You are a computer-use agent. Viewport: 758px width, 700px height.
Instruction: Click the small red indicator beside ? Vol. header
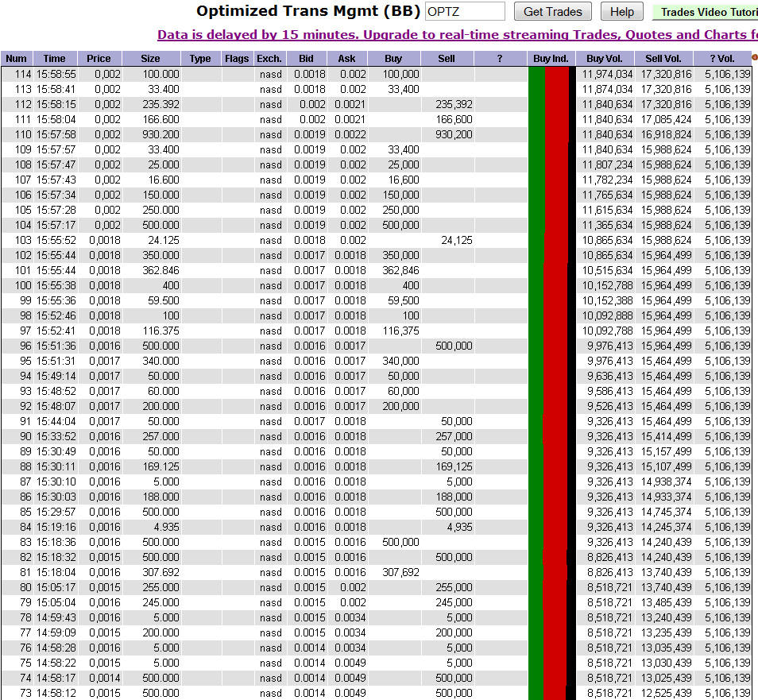click(x=753, y=58)
